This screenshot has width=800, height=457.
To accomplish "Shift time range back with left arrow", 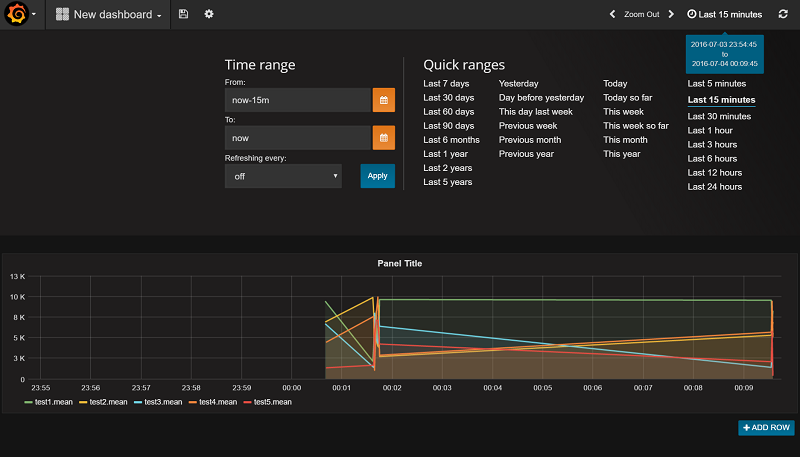I will coord(612,14).
